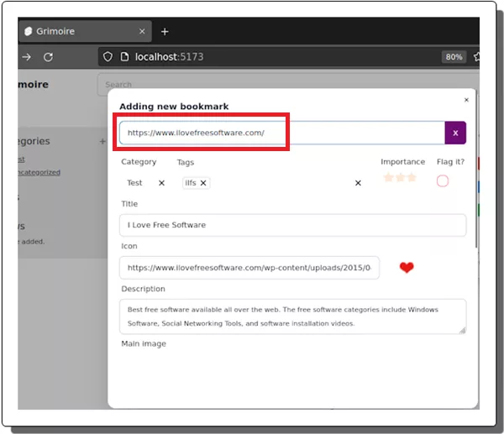Open a new browser tab with plus
Screen dimensions: 504x434
click(165, 31)
